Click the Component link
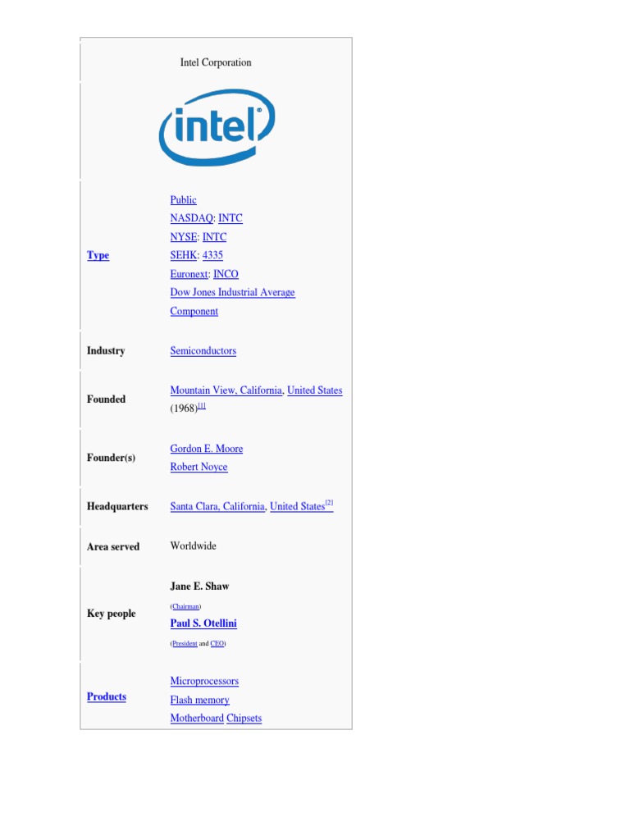 click(x=194, y=311)
